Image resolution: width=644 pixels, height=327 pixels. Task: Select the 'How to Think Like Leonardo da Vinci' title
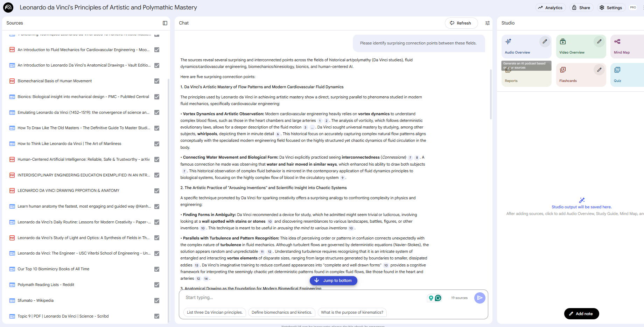[x=69, y=144]
